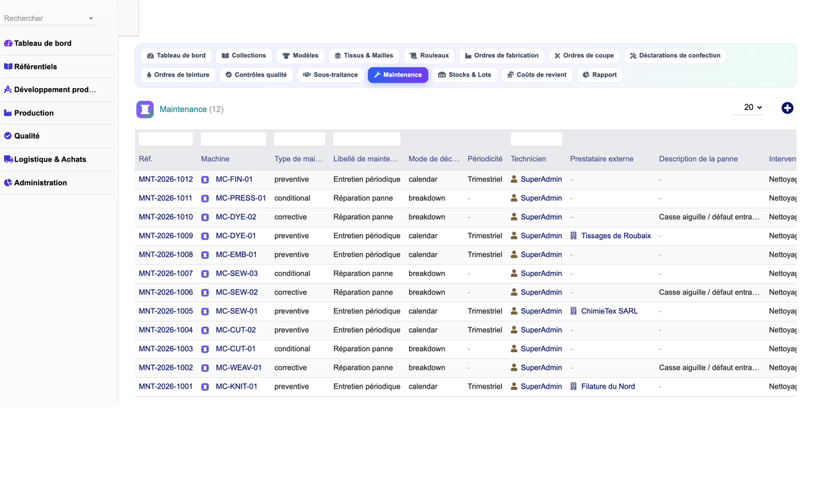Switch to Coûts de revient tab

click(x=537, y=75)
